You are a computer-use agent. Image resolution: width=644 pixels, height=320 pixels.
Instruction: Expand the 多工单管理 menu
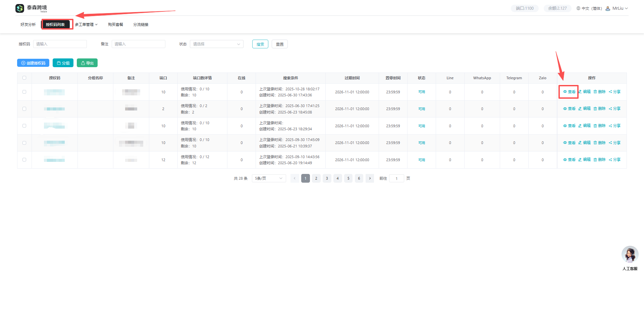[86, 25]
